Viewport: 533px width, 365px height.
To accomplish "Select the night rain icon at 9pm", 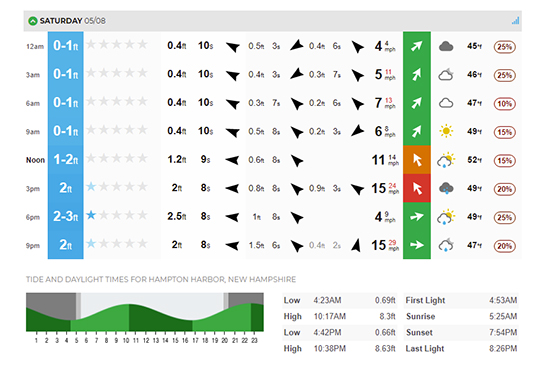I will pos(446,245).
